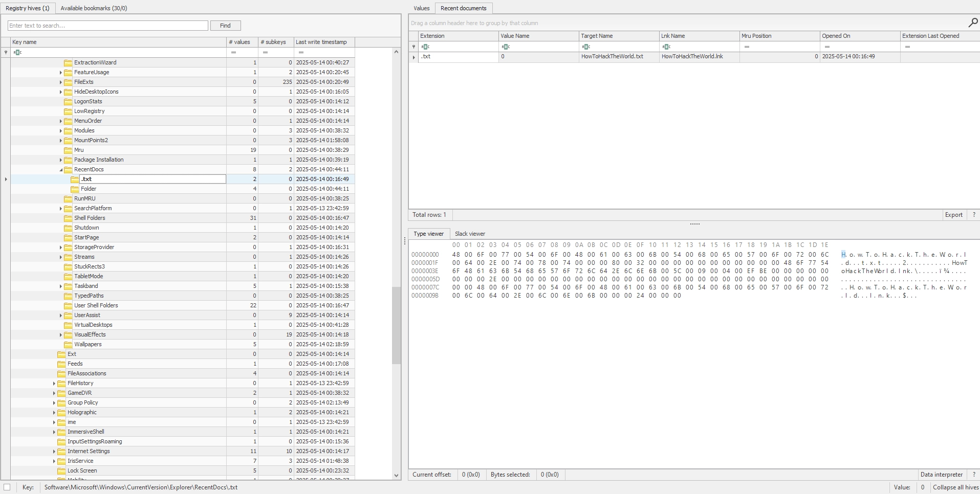Click the Mru Position filter equals icon
Image resolution: width=980 pixels, height=494 pixels.
[747, 47]
